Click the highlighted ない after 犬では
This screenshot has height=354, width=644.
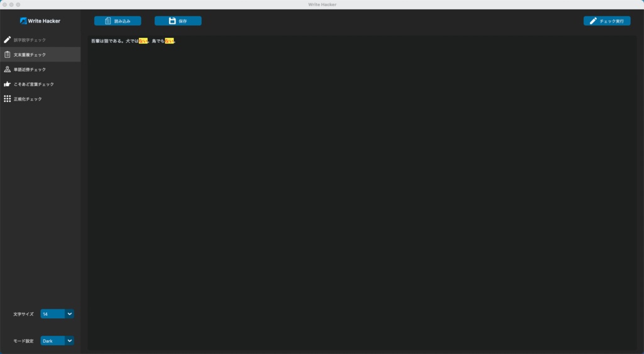click(143, 41)
